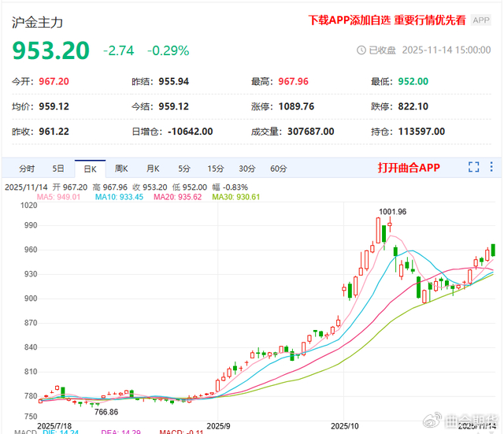Open the vertical three-dot more menu

(491, 166)
